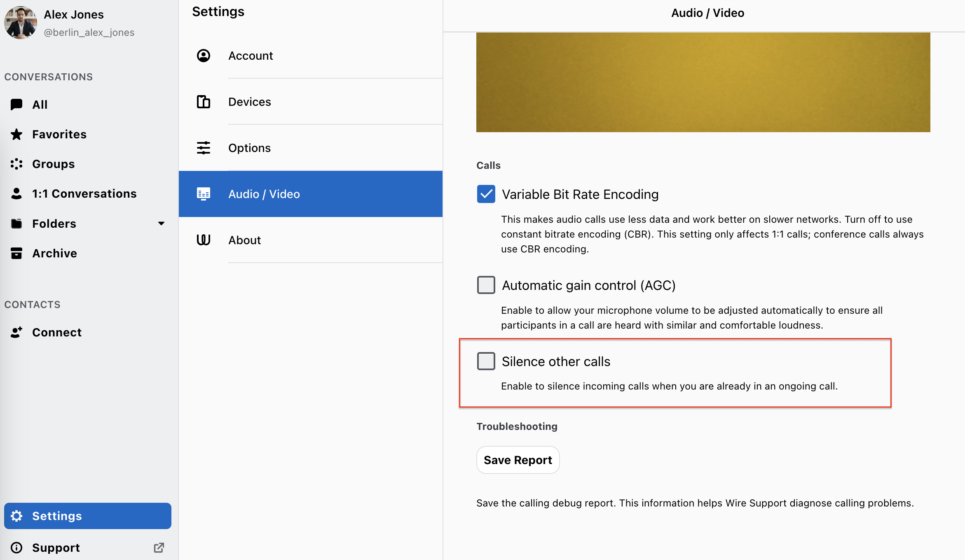Open Groups conversations label
The height and width of the screenshot is (560, 965).
[x=54, y=164]
